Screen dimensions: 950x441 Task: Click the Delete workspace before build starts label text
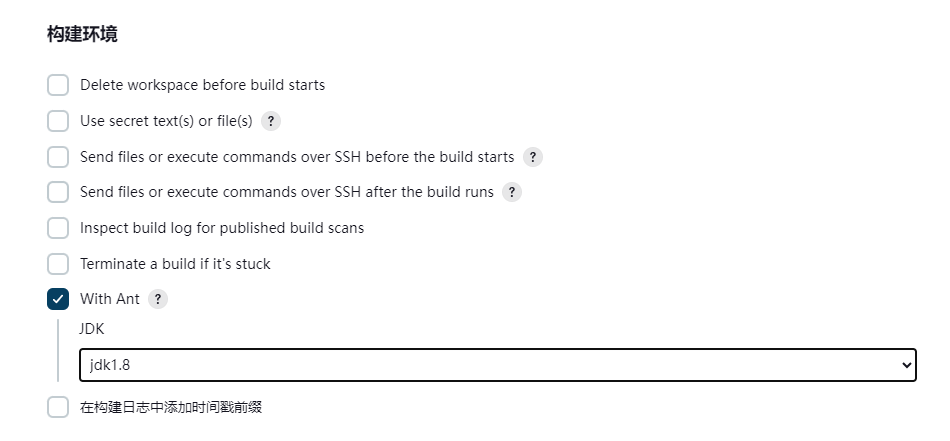[x=202, y=85]
